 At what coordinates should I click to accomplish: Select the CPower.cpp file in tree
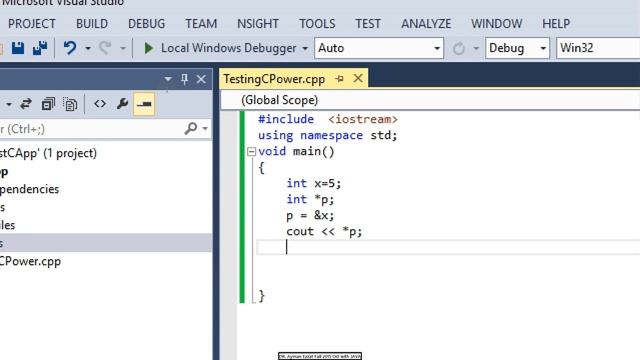point(30,261)
